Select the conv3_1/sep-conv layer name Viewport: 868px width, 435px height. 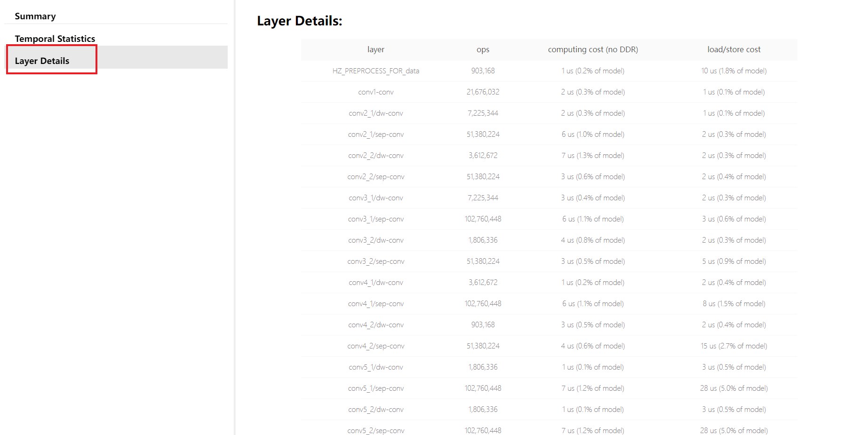tap(375, 219)
